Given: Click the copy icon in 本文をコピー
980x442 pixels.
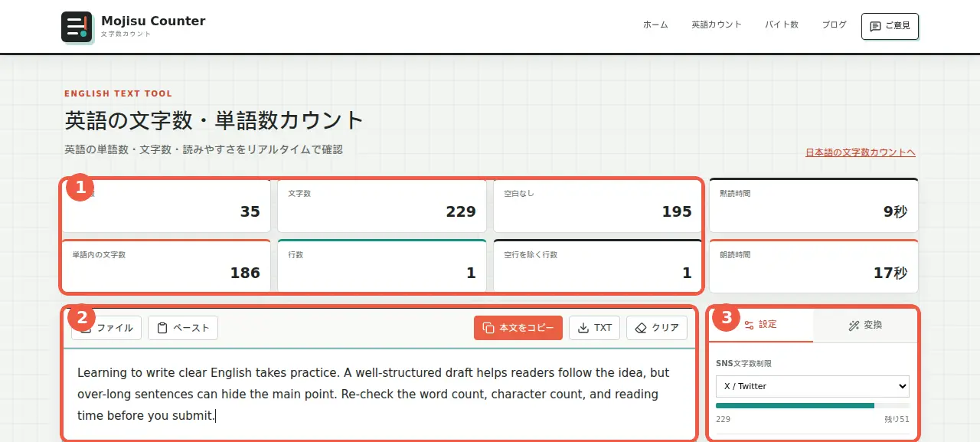Looking at the screenshot, I should tap(488, 328).
